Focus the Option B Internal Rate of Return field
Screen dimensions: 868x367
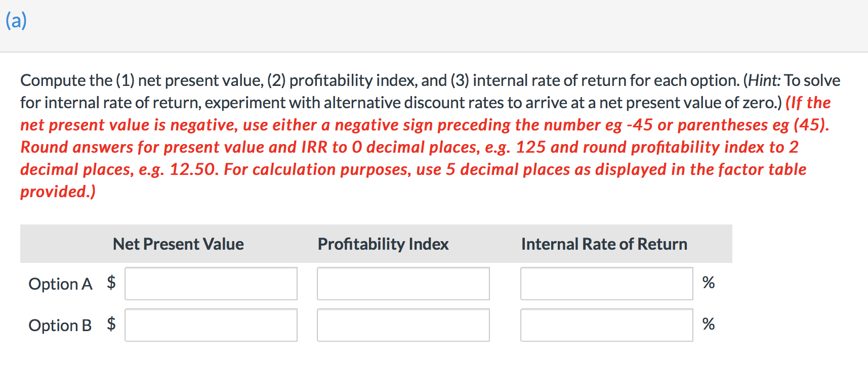(x=607, y=325)
